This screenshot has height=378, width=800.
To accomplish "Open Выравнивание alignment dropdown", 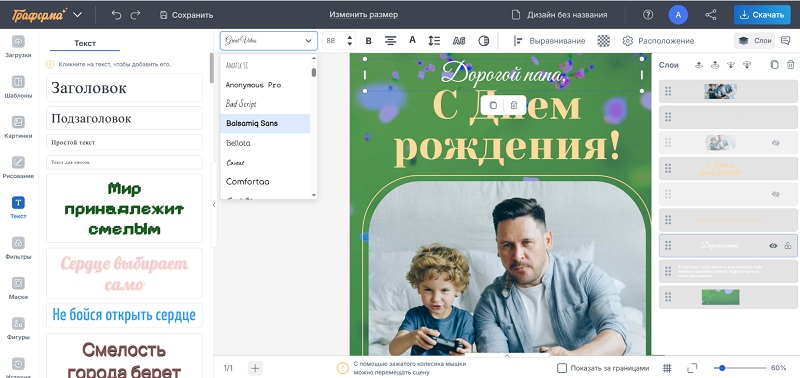I will pyautogui.click(x=549, y=41).
